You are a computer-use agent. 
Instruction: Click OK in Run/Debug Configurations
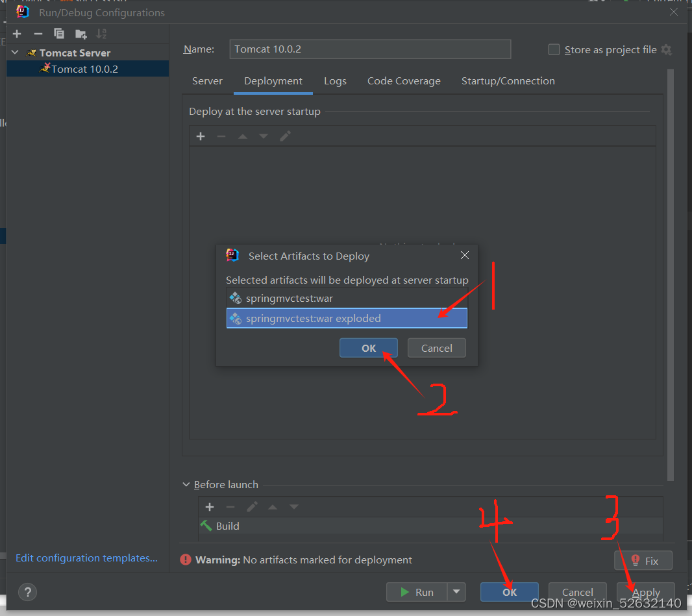point(510,592)
